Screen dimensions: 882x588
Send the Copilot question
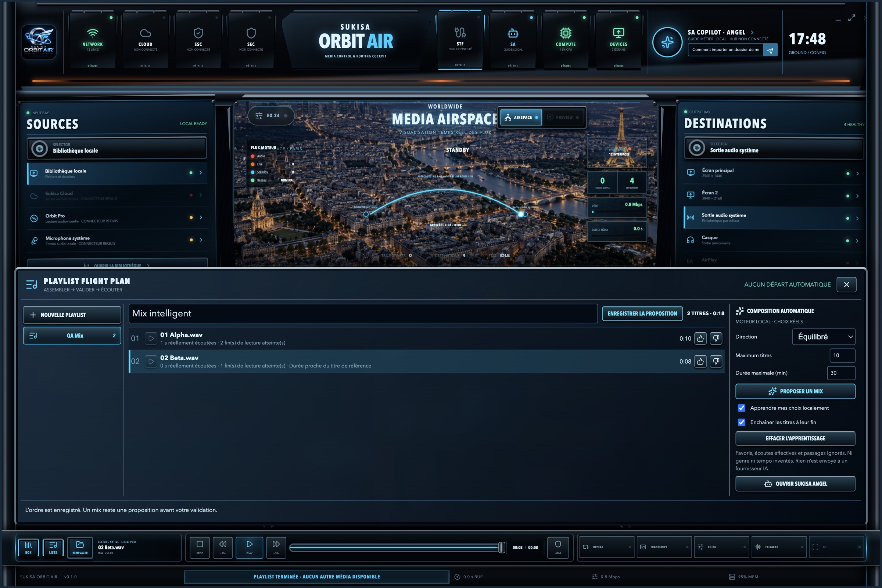tap(770, 50)
